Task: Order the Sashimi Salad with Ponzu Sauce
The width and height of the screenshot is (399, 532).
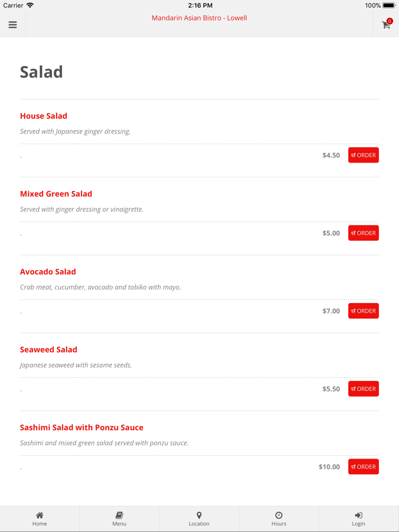Action: coord(363,467)
